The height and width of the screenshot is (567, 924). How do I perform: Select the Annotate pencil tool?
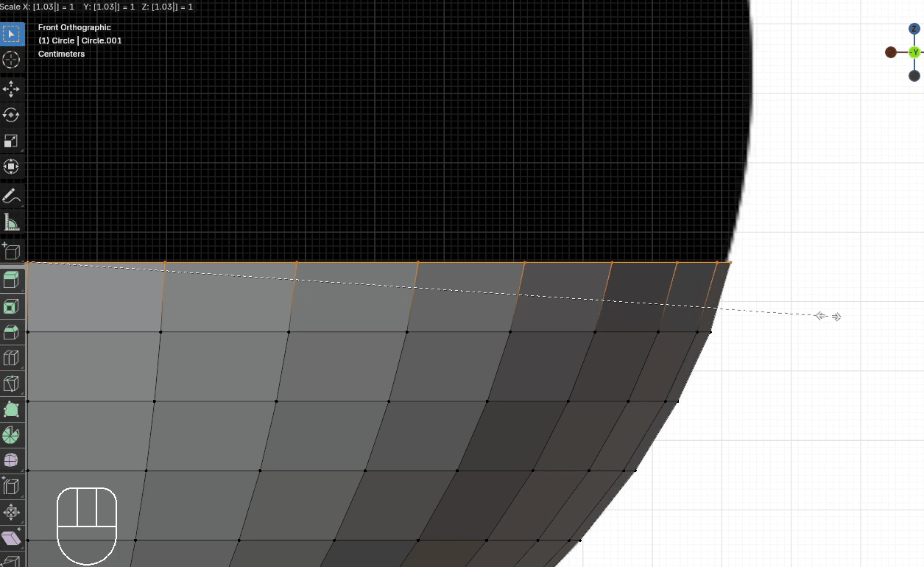11,196
